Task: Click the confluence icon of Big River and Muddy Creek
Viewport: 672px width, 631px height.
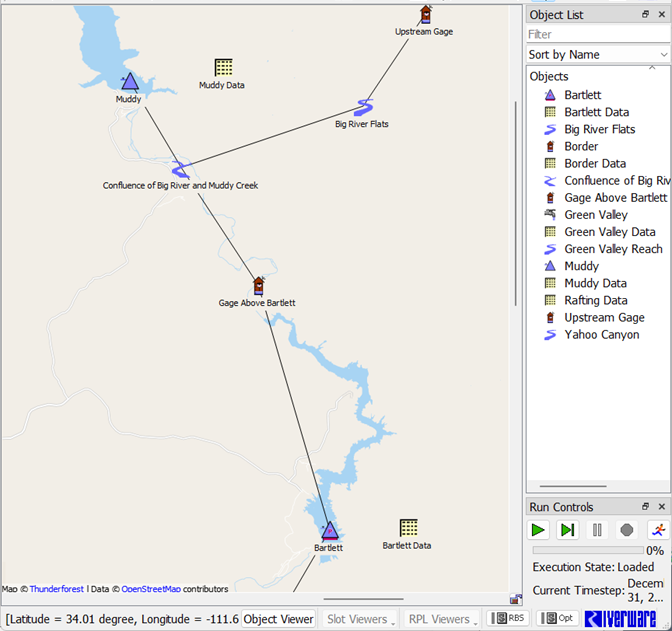Action: click(180, 169)
